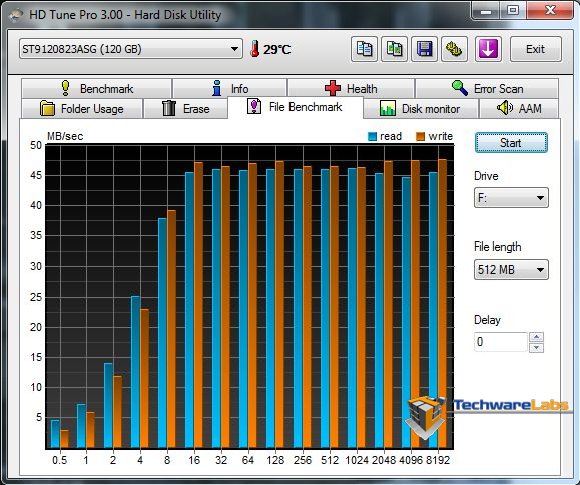Click inside the Delay input field
580x485 pixels.
point(500,341)
